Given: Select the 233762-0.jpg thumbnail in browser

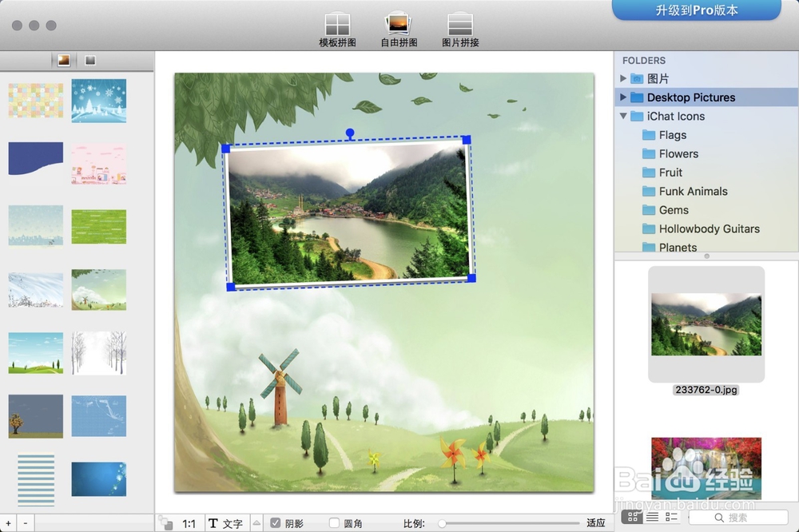Looking at the screenshot, I should click(706, 324).
